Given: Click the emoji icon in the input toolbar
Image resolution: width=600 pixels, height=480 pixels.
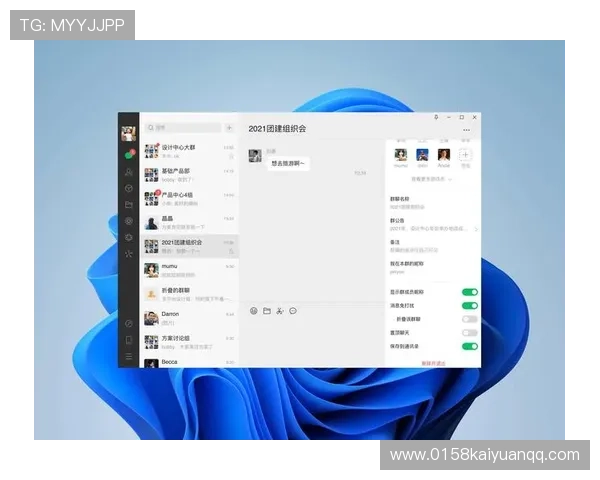Looking at the screenshot, I should [254, 311].
